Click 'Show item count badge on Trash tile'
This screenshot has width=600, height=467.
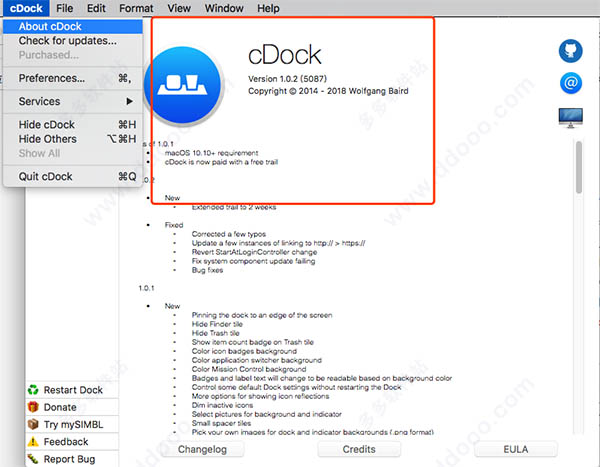pyautogui.click(x=253, y=342)
